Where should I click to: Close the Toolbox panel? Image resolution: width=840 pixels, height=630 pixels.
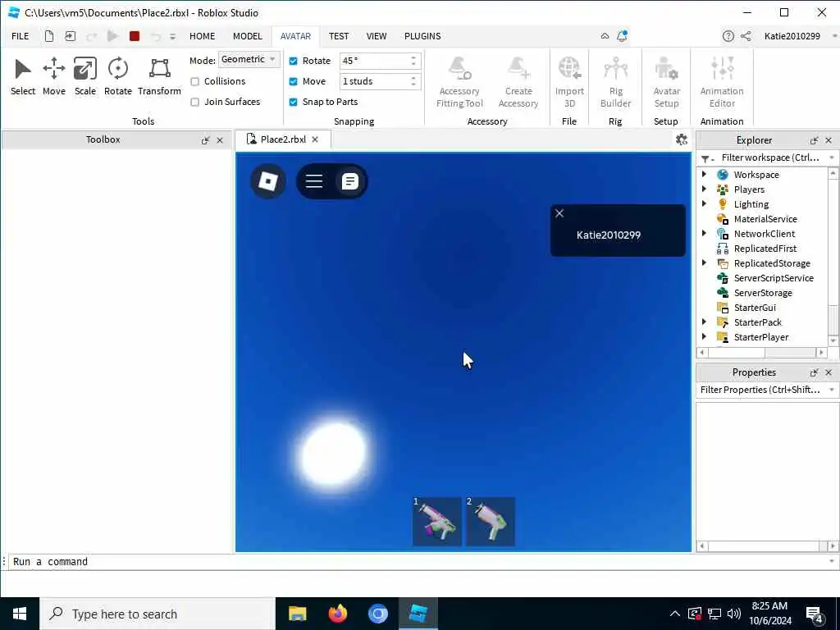click(x=220, y=139)
